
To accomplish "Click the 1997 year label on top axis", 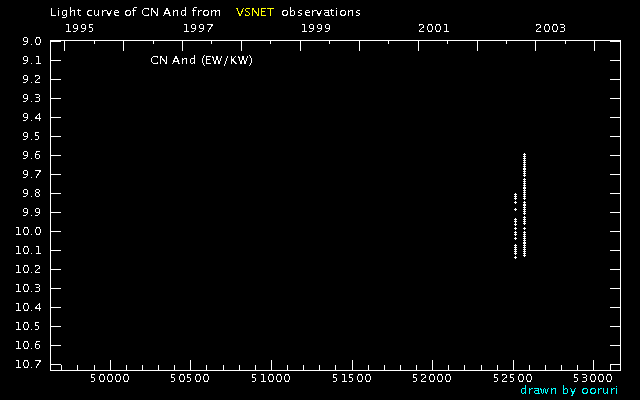I will coord(198,27).
